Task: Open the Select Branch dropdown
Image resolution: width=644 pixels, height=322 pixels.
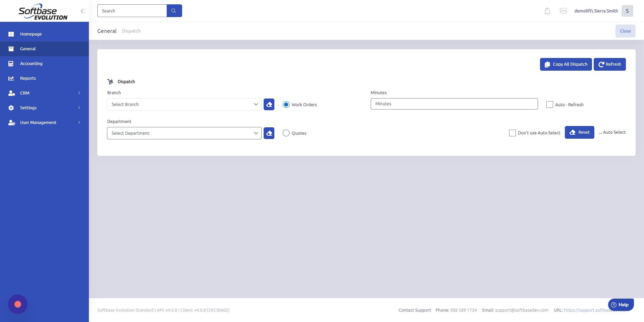Action: pos(184,104)
